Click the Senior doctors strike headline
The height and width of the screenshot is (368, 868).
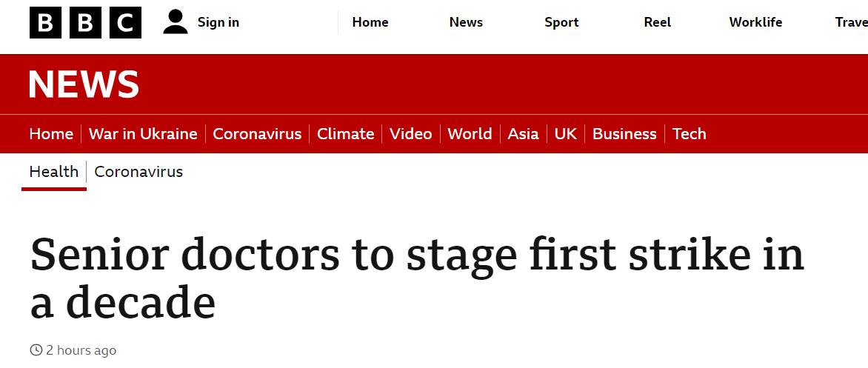coord(416,278)
